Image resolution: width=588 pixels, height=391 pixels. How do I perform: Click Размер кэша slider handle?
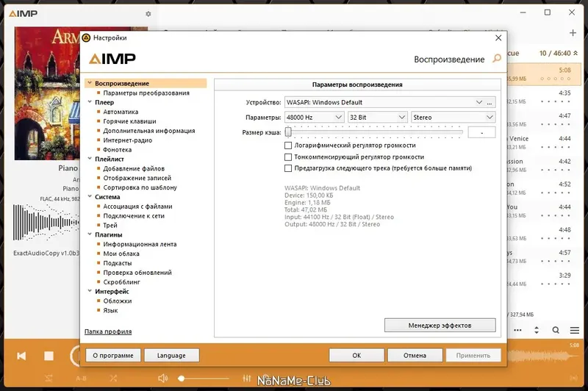pyautogui.click(x=288, y=132)
